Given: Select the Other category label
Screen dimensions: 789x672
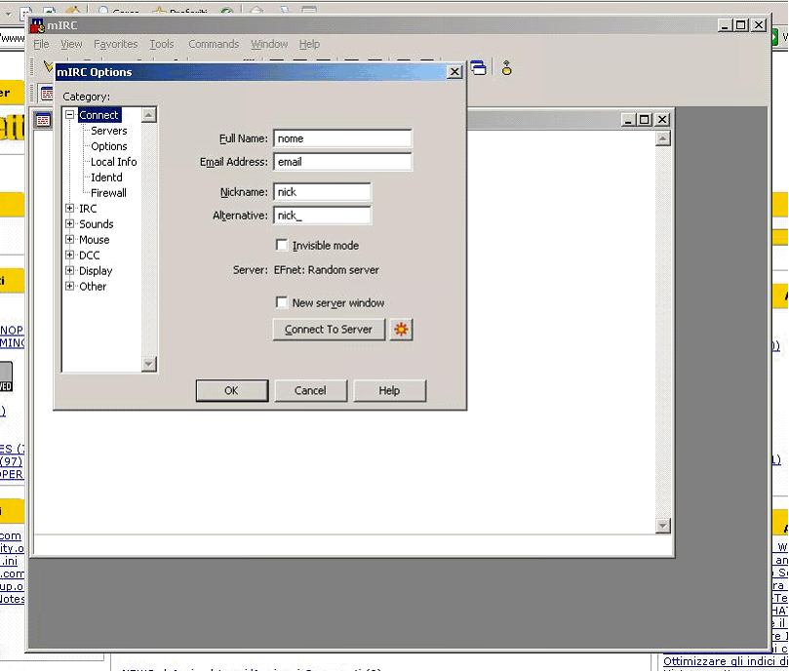Looking at the screenshot, I should [x=93, y=287].
